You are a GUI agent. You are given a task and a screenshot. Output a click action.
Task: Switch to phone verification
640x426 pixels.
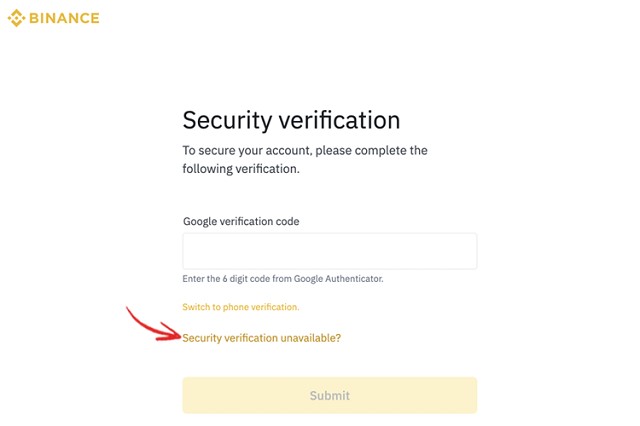click(x=240, y=307)
